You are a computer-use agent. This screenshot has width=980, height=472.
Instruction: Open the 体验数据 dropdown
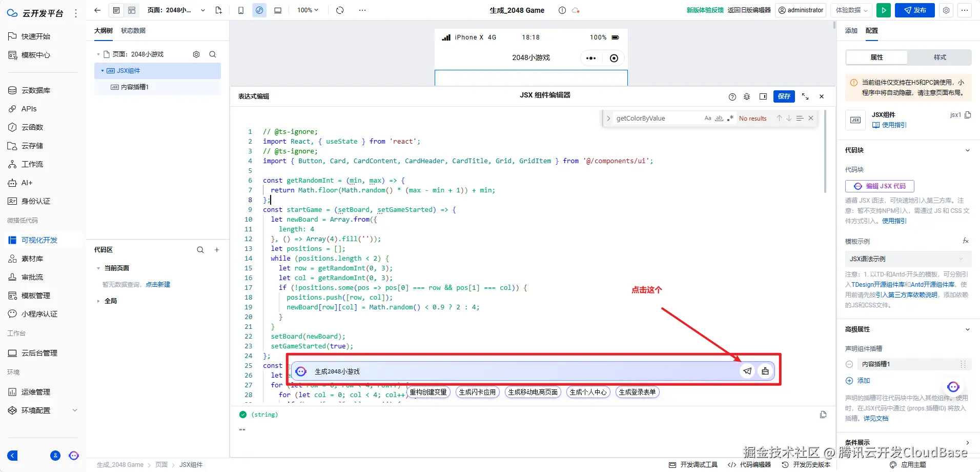coord(851,10)
